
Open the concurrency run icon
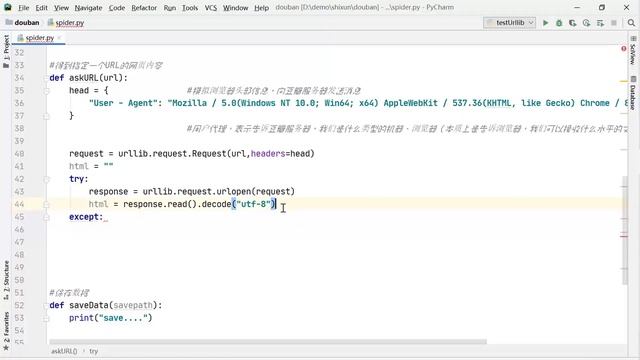pyautogui.click(x=600, y=23)
